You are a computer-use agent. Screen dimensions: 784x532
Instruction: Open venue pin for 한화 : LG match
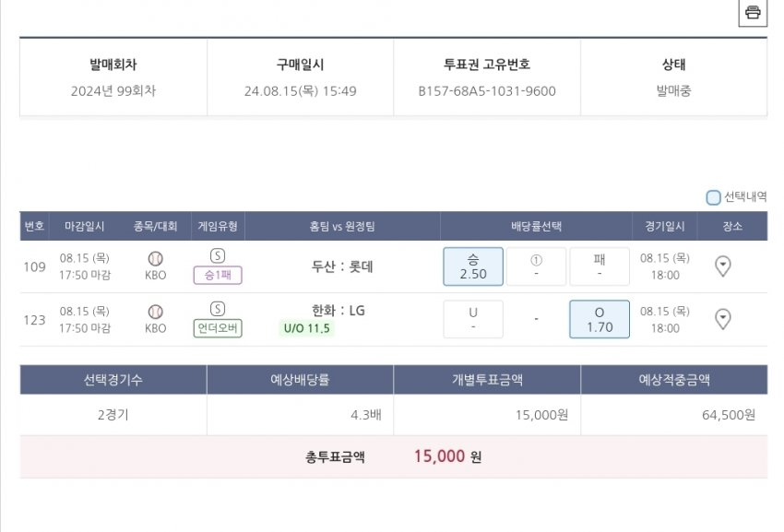pos(724,319)
